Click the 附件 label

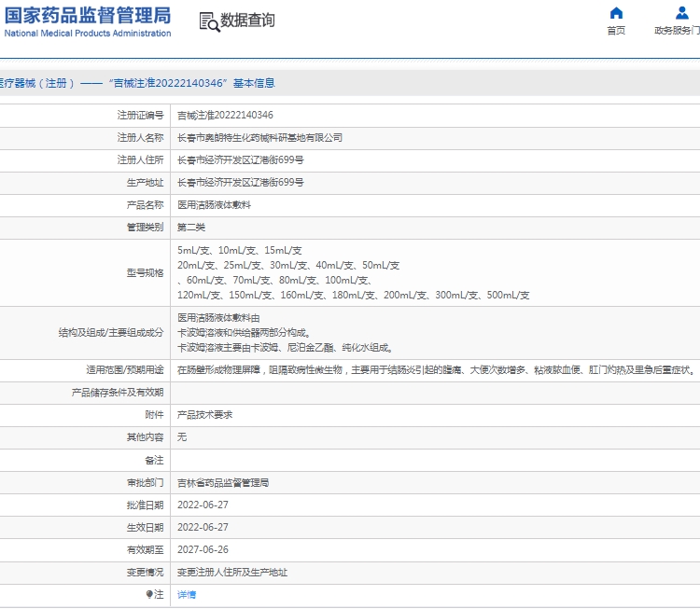pos(154,415)
